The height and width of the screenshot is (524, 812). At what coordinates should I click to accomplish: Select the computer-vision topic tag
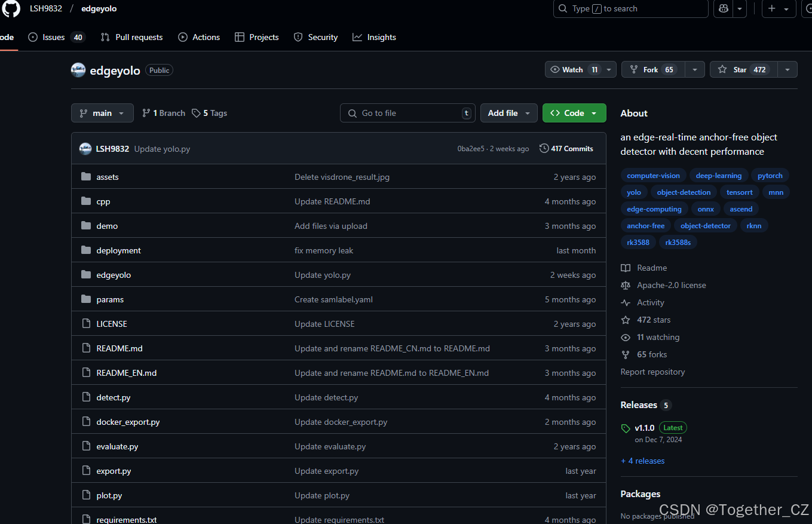653,176
